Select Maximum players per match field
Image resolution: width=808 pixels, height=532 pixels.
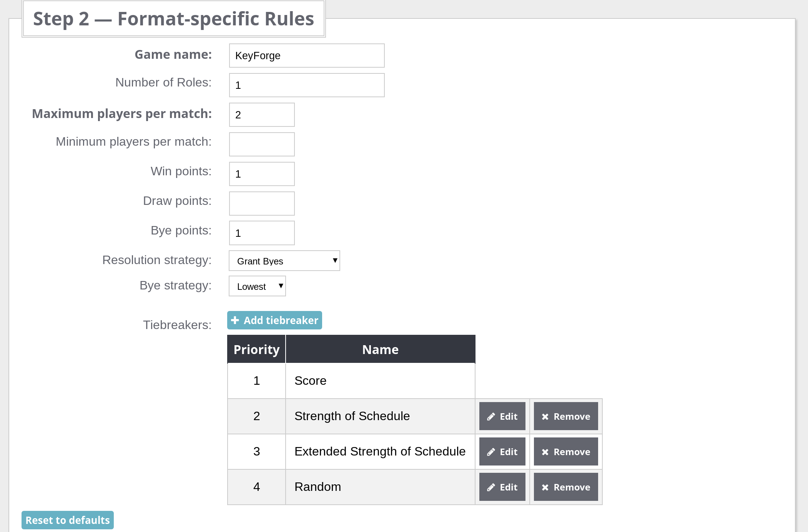tap(262, 115)
